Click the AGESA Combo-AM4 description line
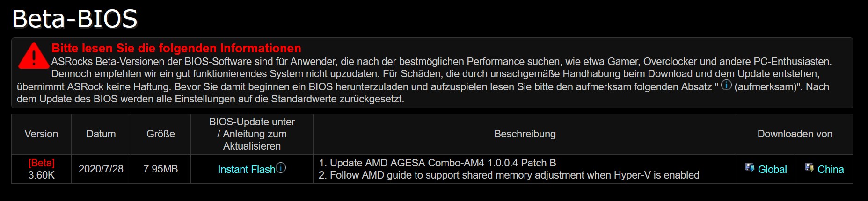Image resolution: width=868 pixels, height=201 pixels. [x=438, y=163]
